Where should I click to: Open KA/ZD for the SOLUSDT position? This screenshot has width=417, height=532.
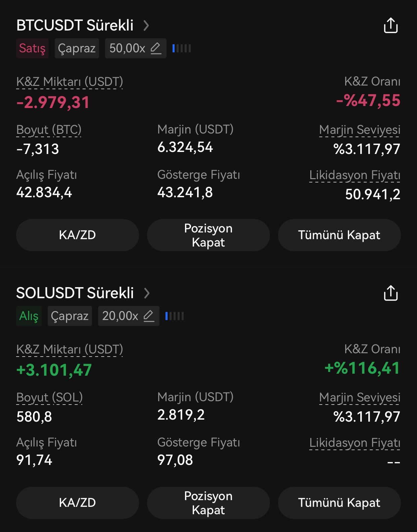[78, 503]
